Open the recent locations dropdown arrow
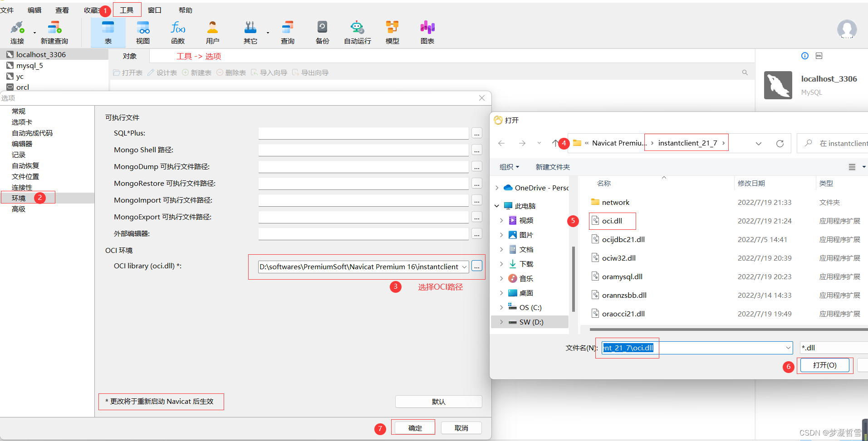This screenshot has height=441, width=868. tap(539, 143)
